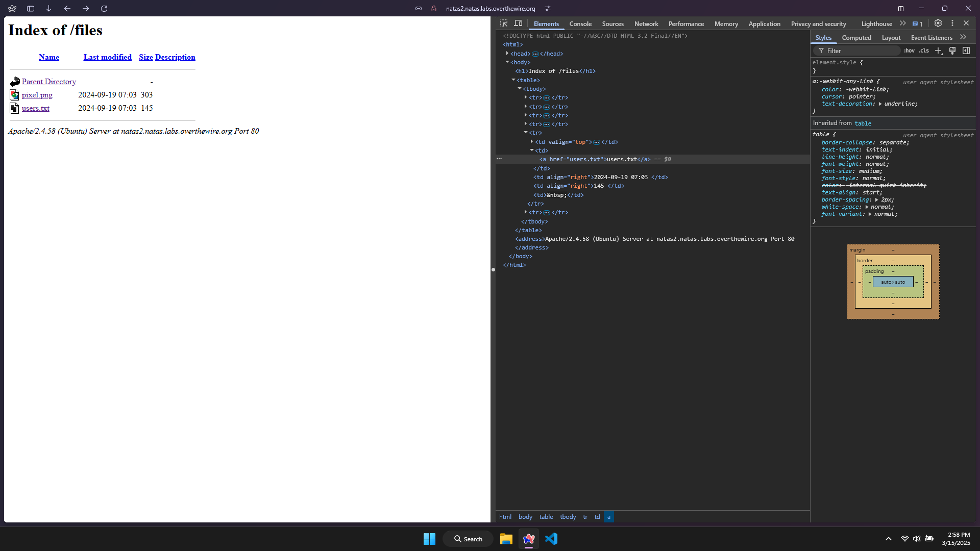Expand the border-spacing property triangle
The image size is (980, 551).
click(876, 200)
